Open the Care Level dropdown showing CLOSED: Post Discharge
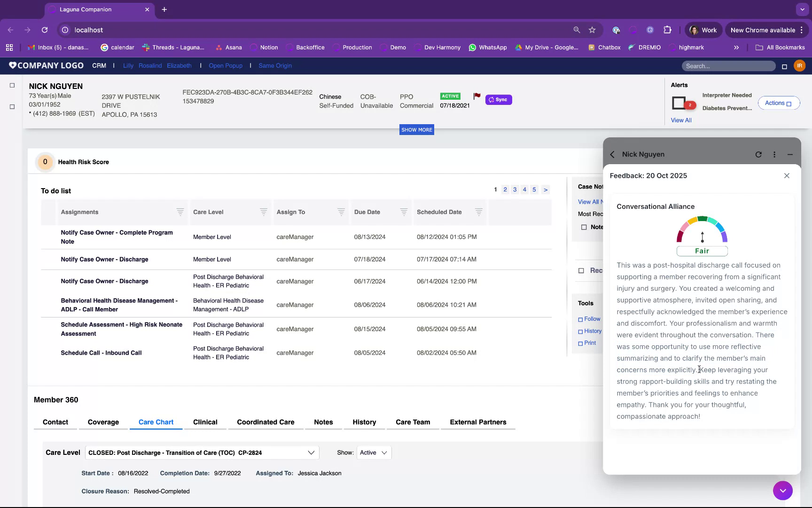The image size is (812, 508). pos(311,452)
